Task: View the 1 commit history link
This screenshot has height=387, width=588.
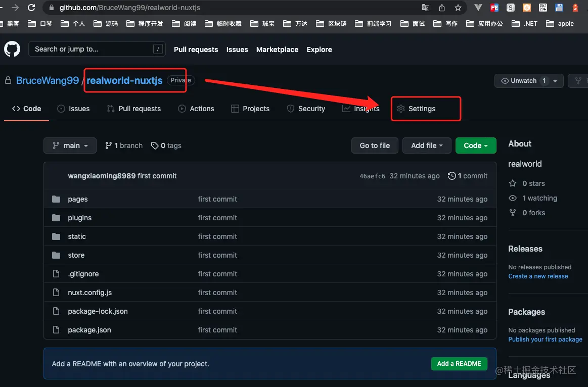Action: point(468,176)
